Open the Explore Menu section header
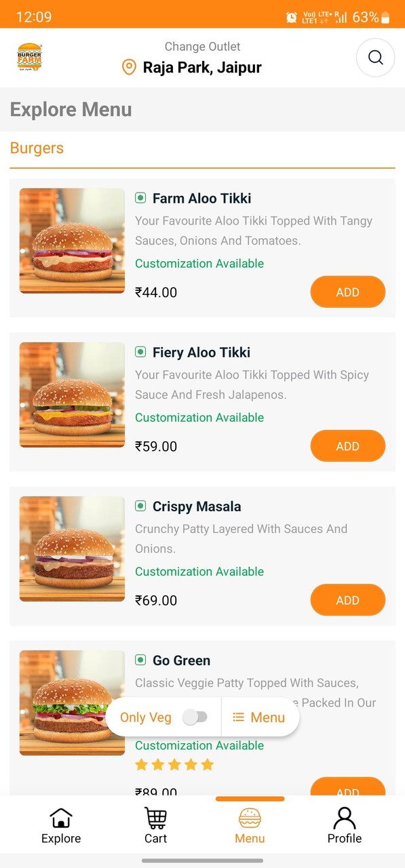 pos(71,109)
